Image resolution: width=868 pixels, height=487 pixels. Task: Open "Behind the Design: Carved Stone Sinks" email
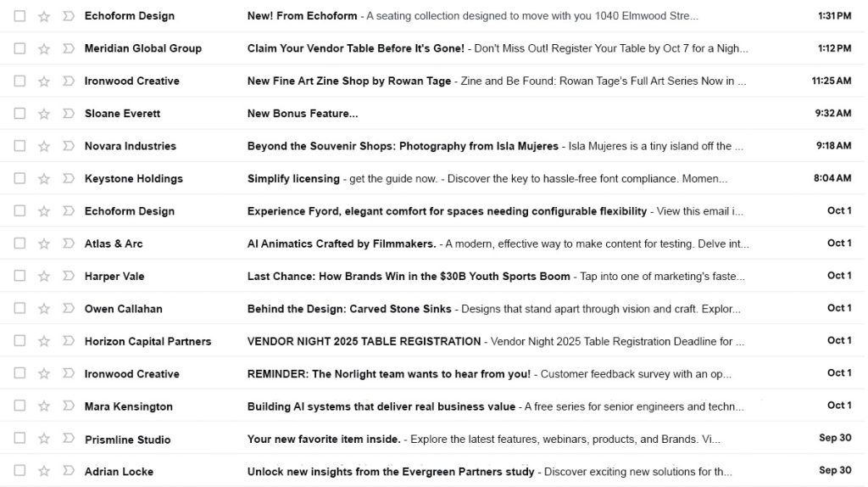tap(349, 309)
